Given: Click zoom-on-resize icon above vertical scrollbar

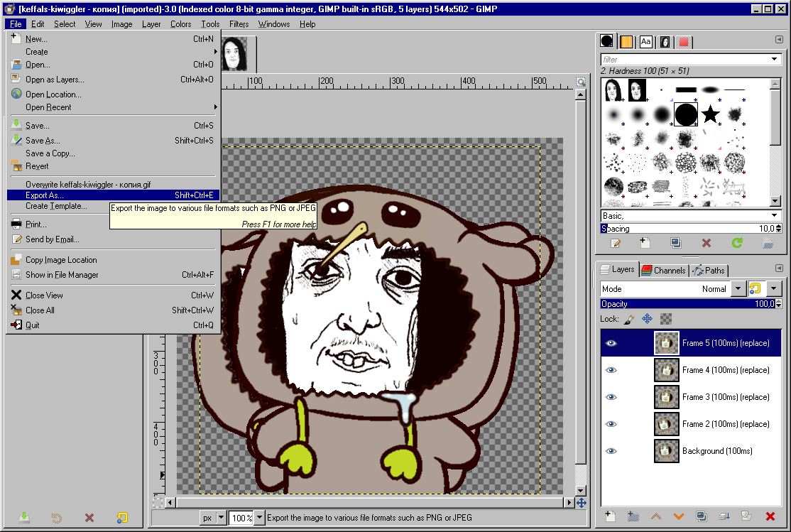Looking at the screenshot, I should coord(581,82).
